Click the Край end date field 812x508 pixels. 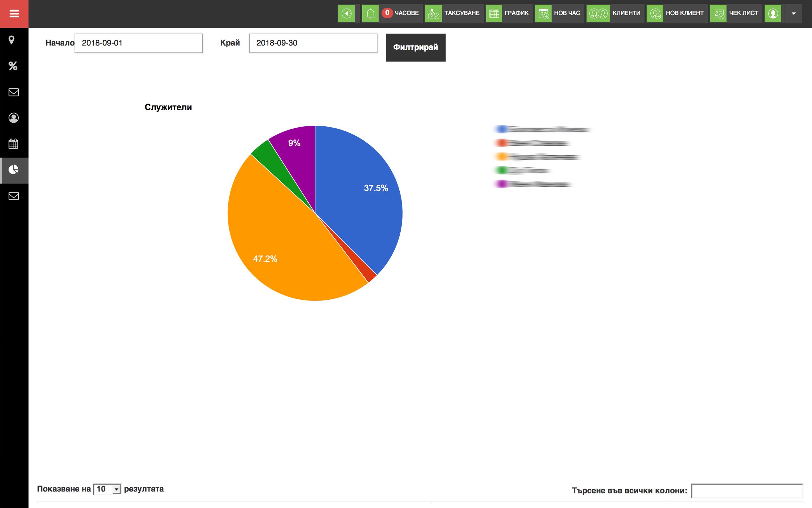point(313,43)
